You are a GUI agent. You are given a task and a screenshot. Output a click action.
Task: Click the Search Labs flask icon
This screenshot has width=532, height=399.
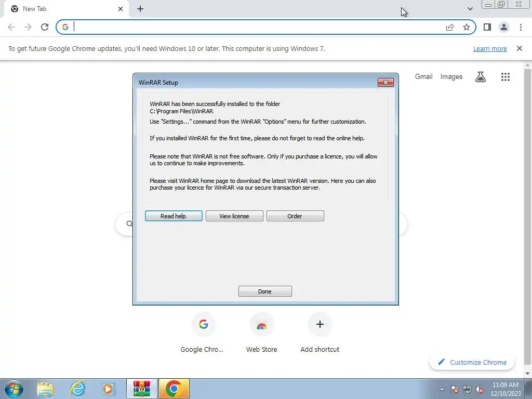[x=481, y=77]
